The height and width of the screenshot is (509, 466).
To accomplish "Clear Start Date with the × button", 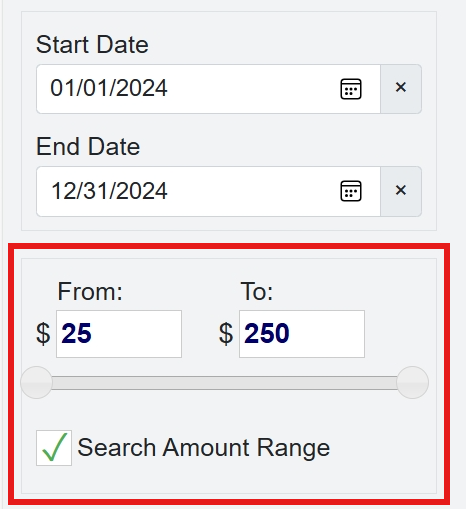I will [401, 89].
